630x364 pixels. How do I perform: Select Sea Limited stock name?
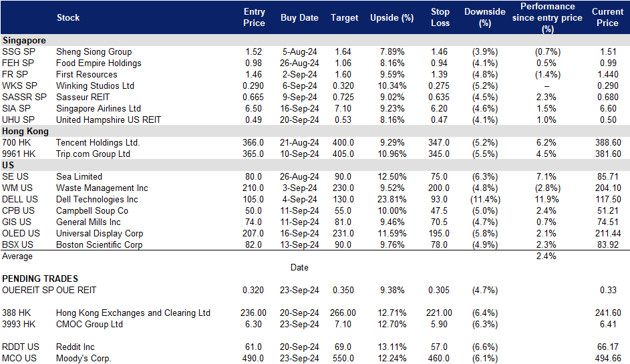(79, 177)
